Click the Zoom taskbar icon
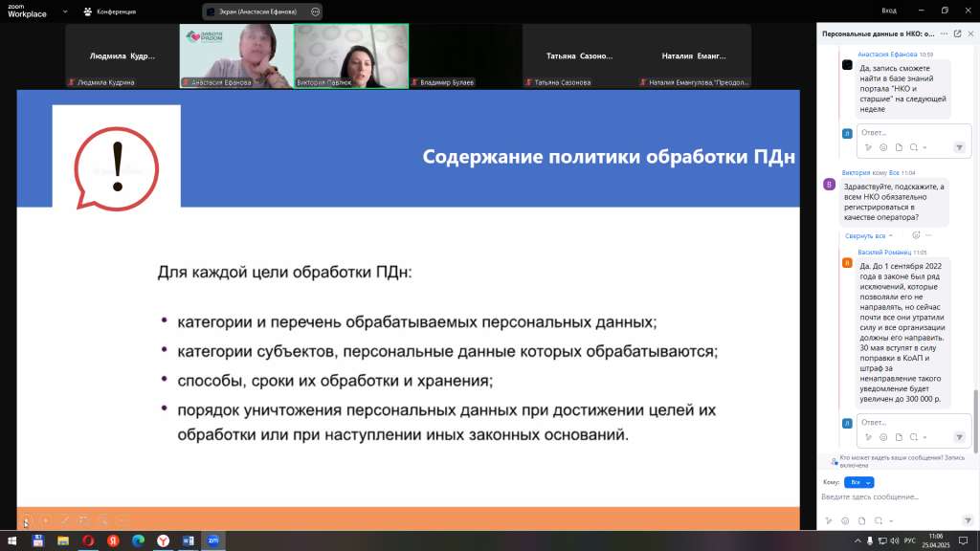980x551 pixels. 213,540
